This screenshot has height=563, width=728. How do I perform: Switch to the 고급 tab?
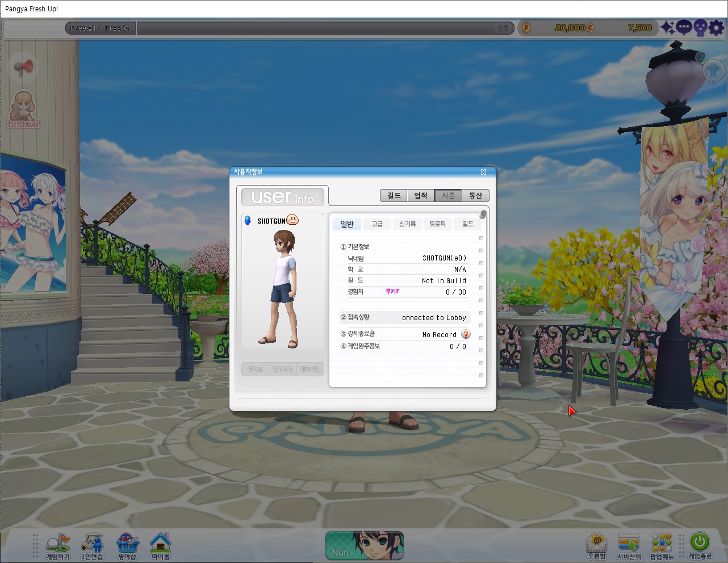coord(377,224)
